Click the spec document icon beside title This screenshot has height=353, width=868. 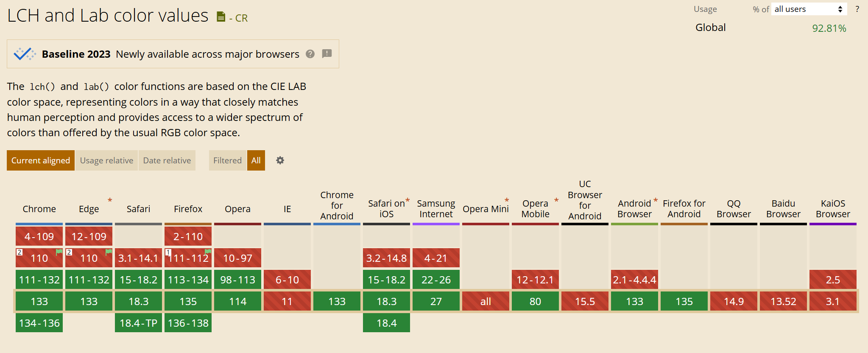221,17
